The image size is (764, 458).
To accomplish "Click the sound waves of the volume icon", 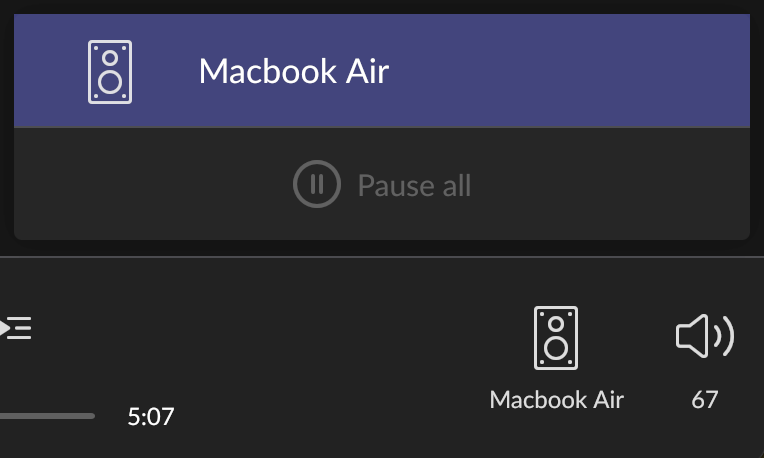I will tap(724, 336).
